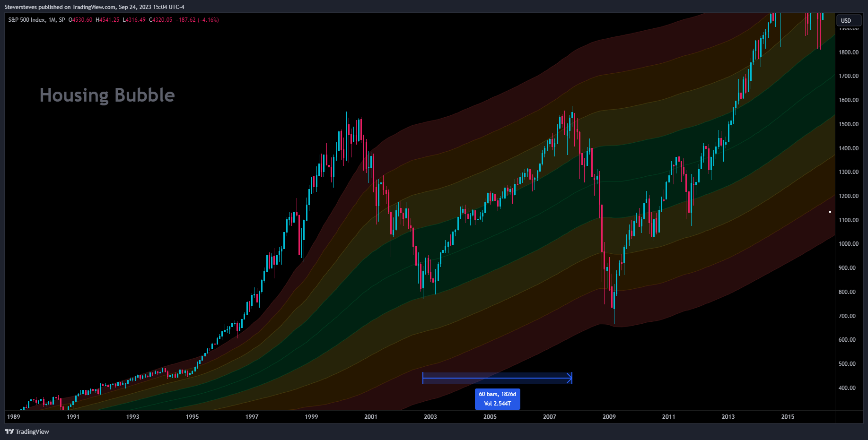Click the 1100.00 price label
Image resolution: width=868 pixels, height=440 pixels.
pyautogui.click(x=849, y=220)
